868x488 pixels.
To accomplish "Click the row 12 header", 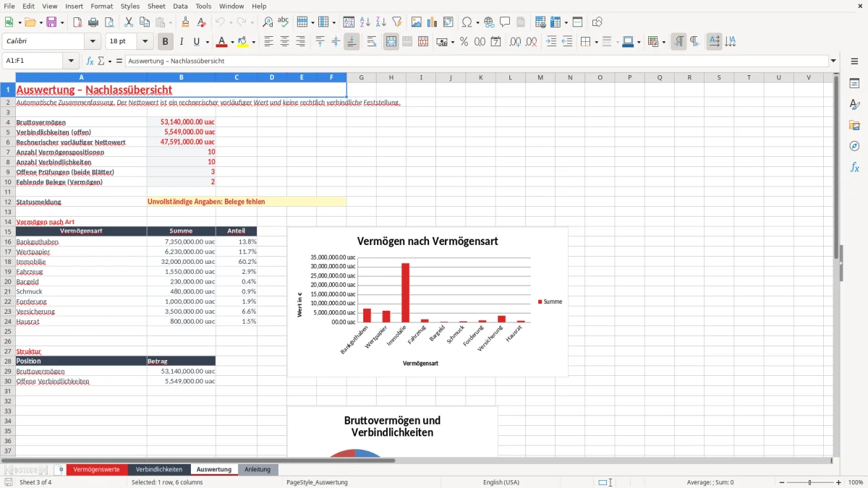I will pyautogui.click(x=8, y=202).
